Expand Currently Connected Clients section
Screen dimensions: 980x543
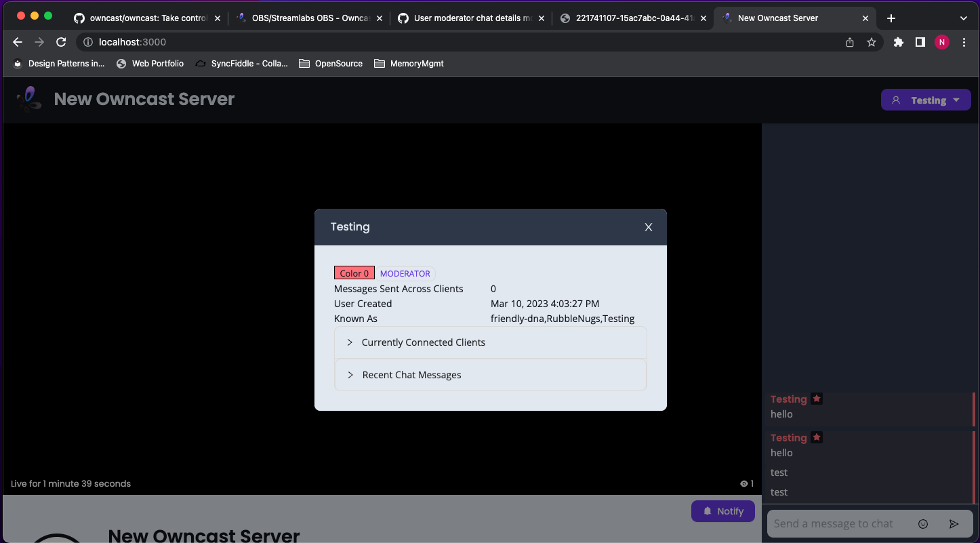point(423,342)
